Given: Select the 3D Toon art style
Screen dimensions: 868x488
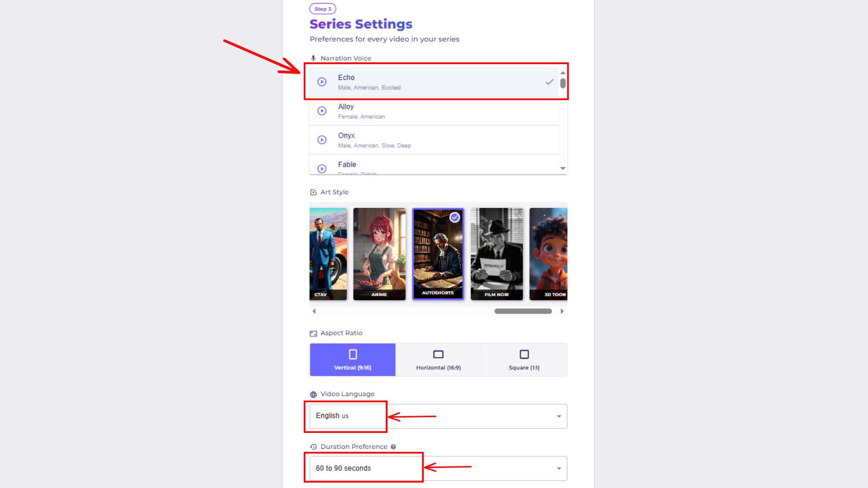Looking at the screenshot, I should [x=548, y=253].
